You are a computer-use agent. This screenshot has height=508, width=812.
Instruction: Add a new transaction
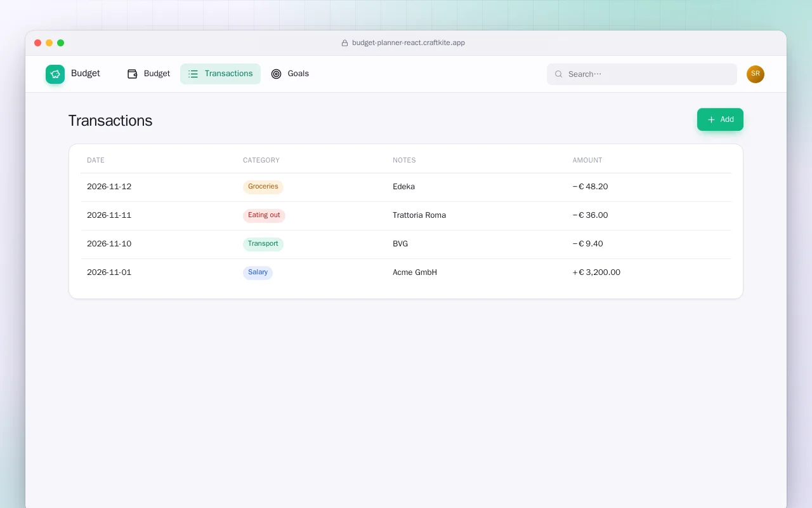720,119
